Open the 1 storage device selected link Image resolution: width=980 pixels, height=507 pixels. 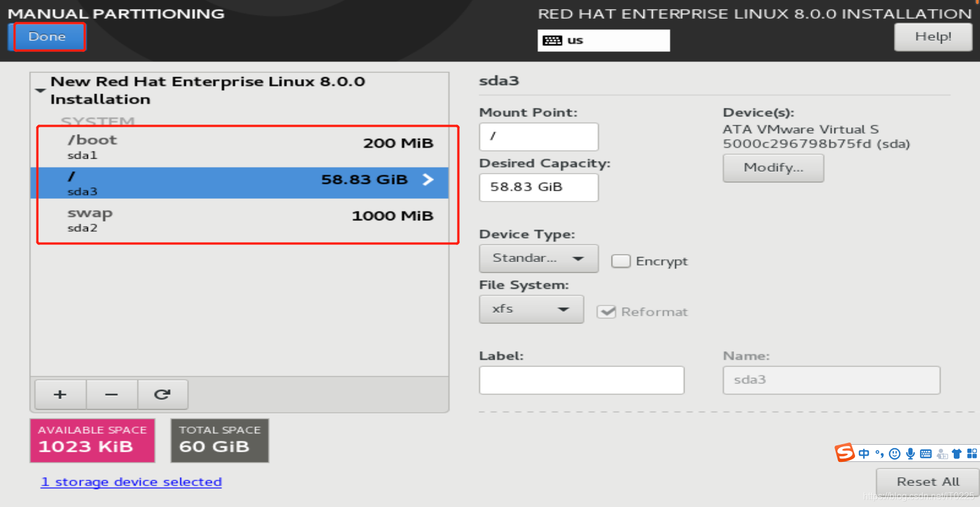pos(131,482)
